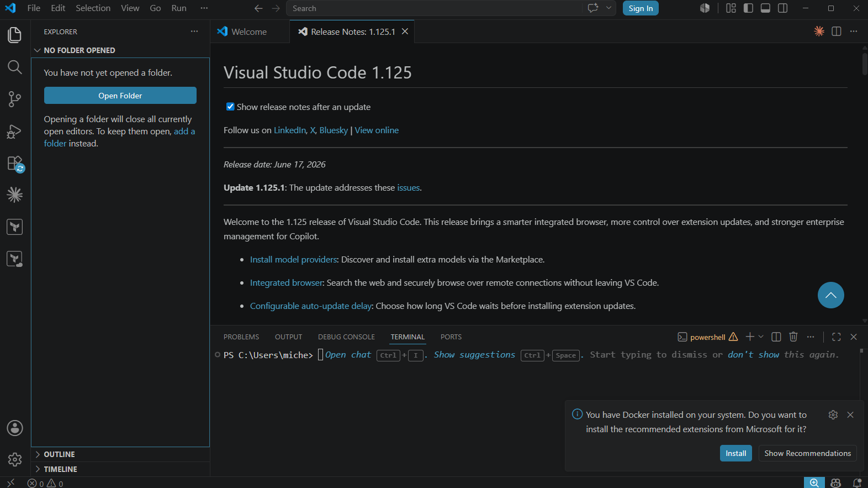Open the Go menu
This screenshot has width=868, height=488.
coord(156,8)
